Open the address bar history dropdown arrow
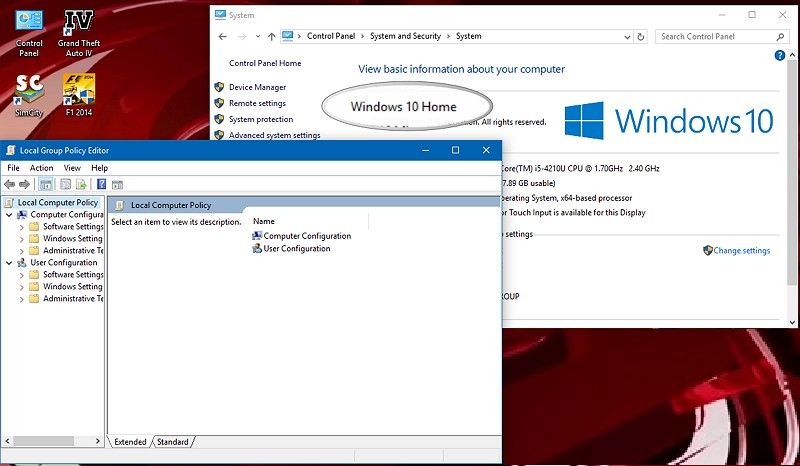This screenshot has height=466, width=800. [627, 37]
